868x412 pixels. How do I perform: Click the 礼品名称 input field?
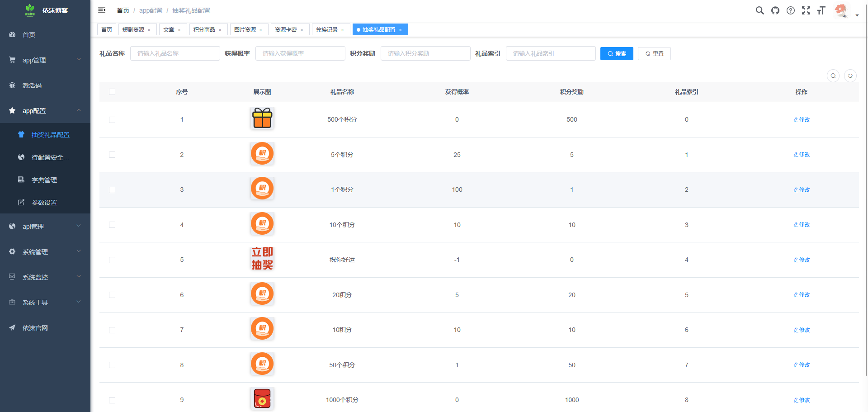[x=175, y=53]
